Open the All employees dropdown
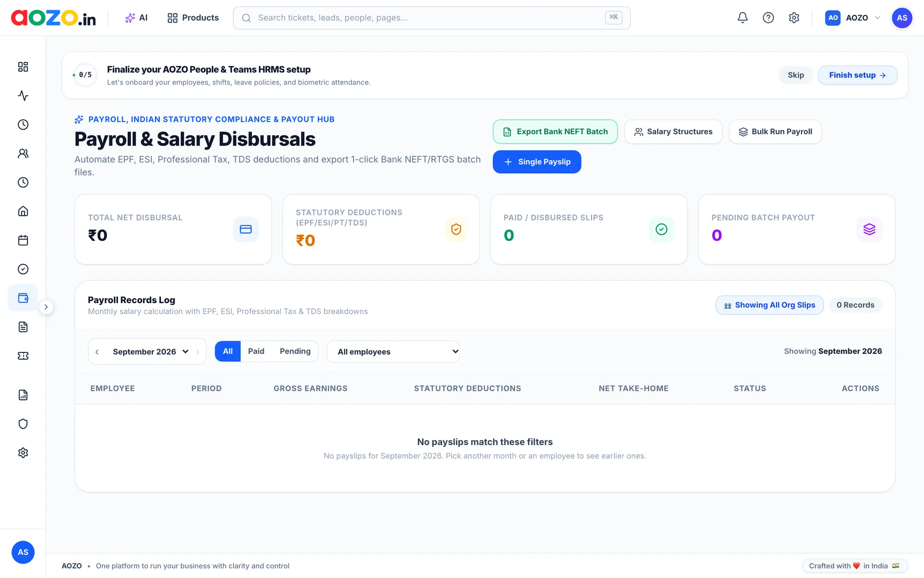The height and width of the screenshot is (578, 924). click(x=393, y=352)
